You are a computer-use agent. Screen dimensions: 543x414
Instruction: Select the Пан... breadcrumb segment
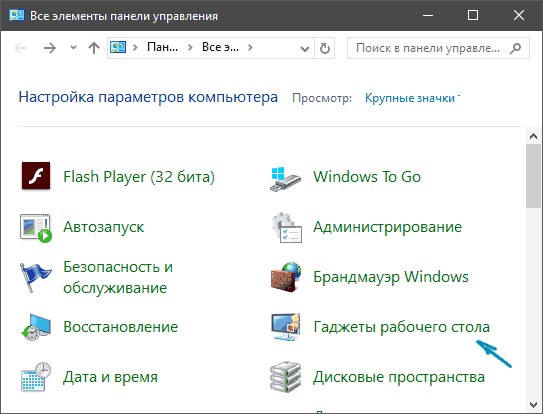[x=162, y=47]
